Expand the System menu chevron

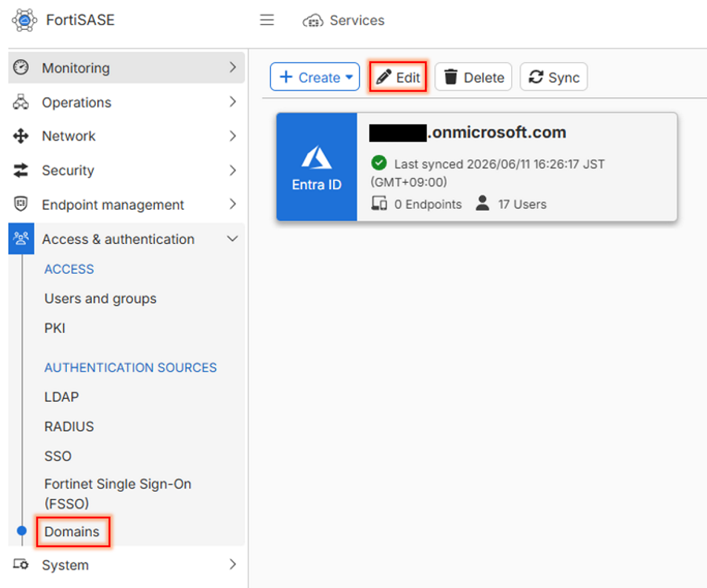pyautogui.click(x=233, y=564)
